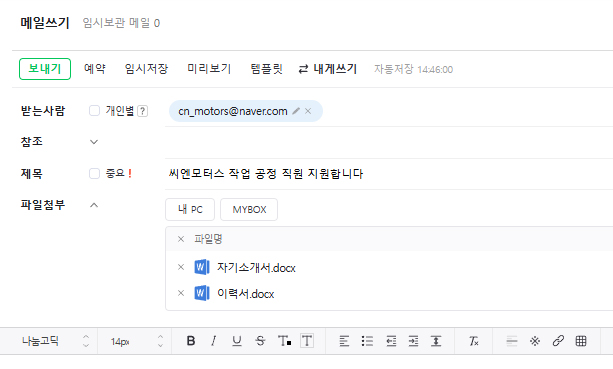Toggle underline formatting
613x369 pixels.
coord(237,341)
